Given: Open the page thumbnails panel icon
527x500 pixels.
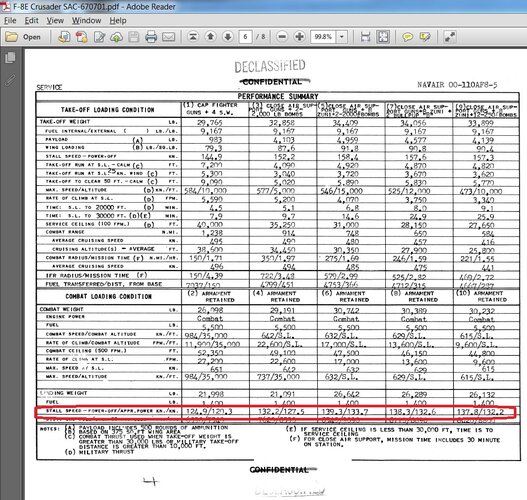Looking at the screenshot, I should pos(10,58).
